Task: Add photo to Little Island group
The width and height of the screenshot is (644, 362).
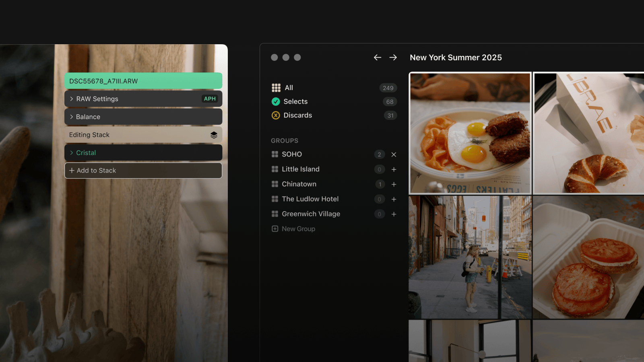Action: point(394,169)
